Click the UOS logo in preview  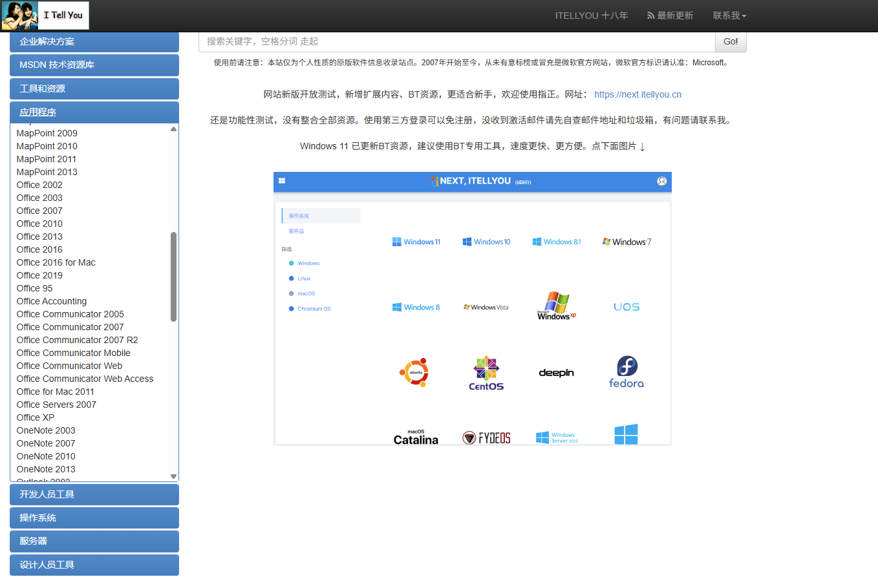(626, 307)
